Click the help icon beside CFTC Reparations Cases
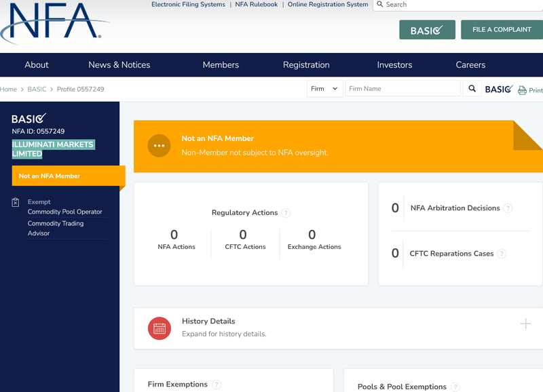The height and width of the screenshot is (392, 543). coord(502,254)
